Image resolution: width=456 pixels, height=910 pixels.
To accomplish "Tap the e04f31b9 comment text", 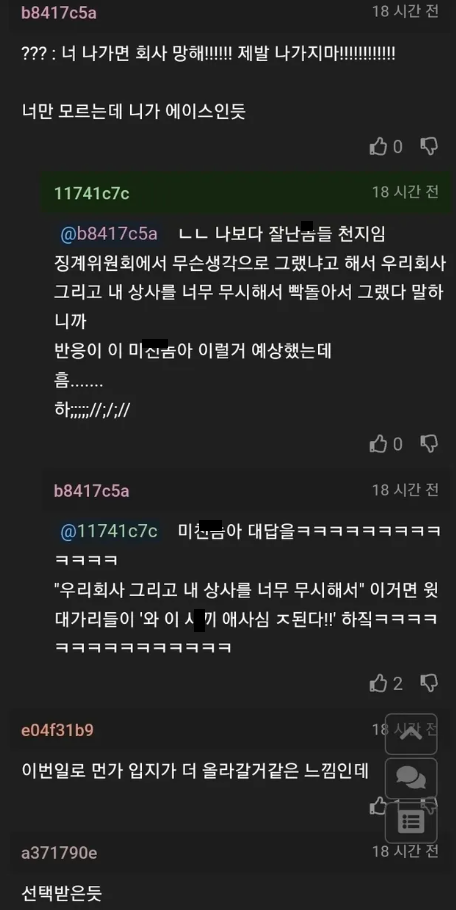I will tap(195, 770).
